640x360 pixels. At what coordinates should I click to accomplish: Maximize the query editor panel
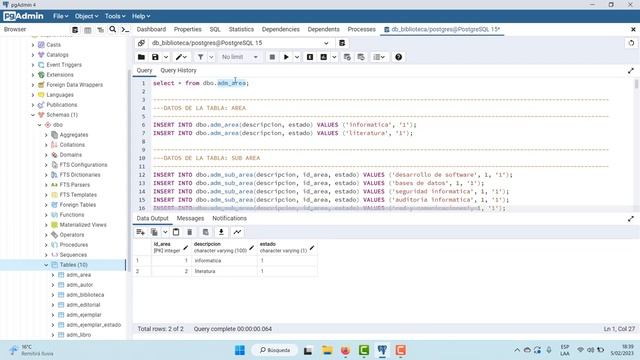tap(631, 71)
